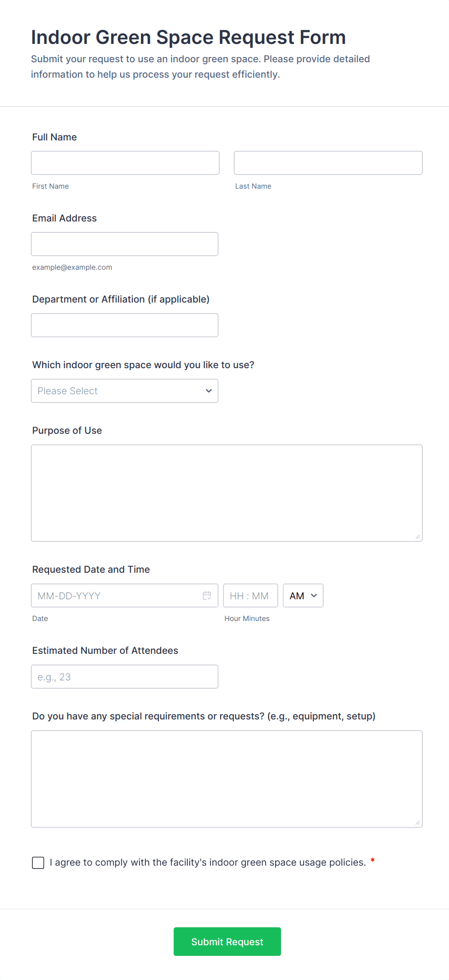Click inside the special requirements textarea
Screen dimensions: 449x980
pos(226,779)
